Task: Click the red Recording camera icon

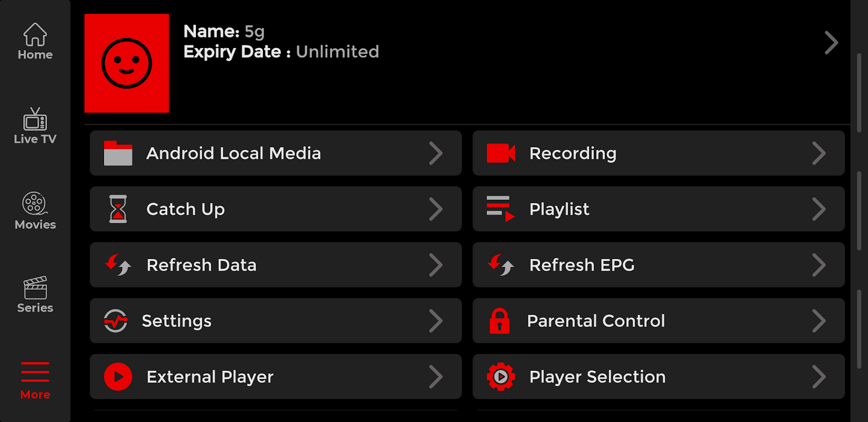Action: (x=501, y=154)
